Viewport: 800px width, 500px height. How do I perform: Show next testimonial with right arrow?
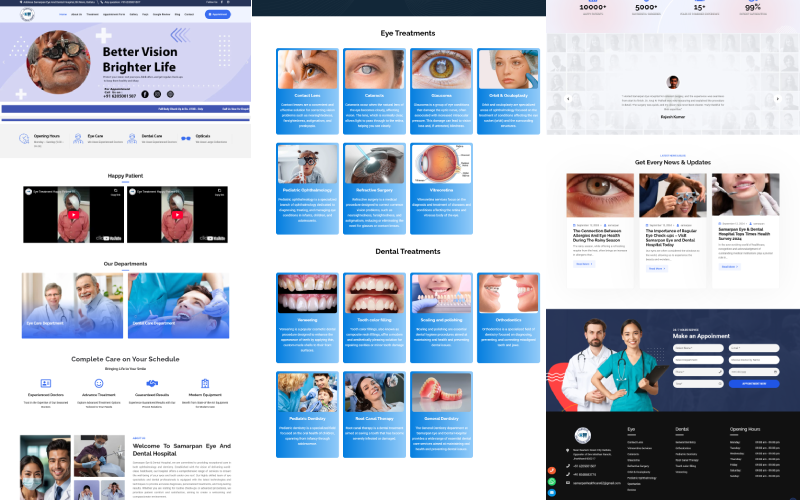coord(779,99)
